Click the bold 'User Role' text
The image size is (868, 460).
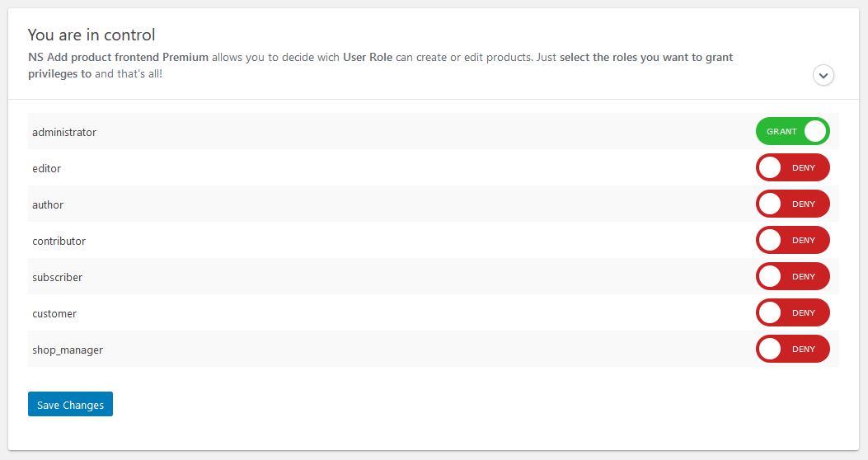click(368, 57)
